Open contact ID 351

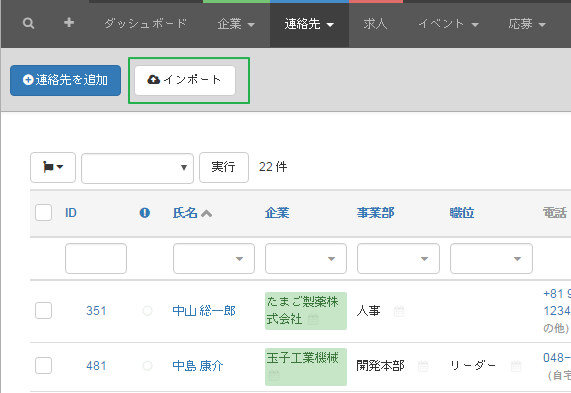tap(96, 311)
